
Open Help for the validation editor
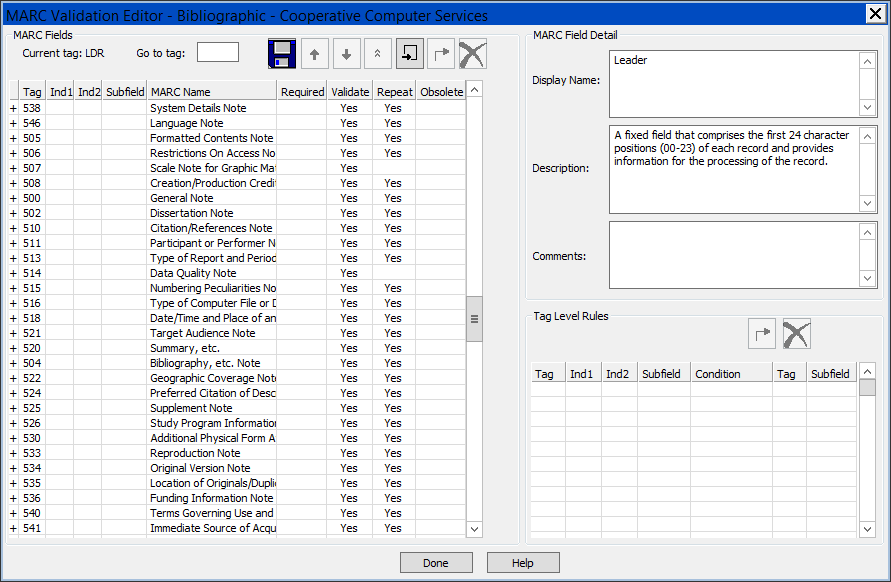click(x=523, y=563)
